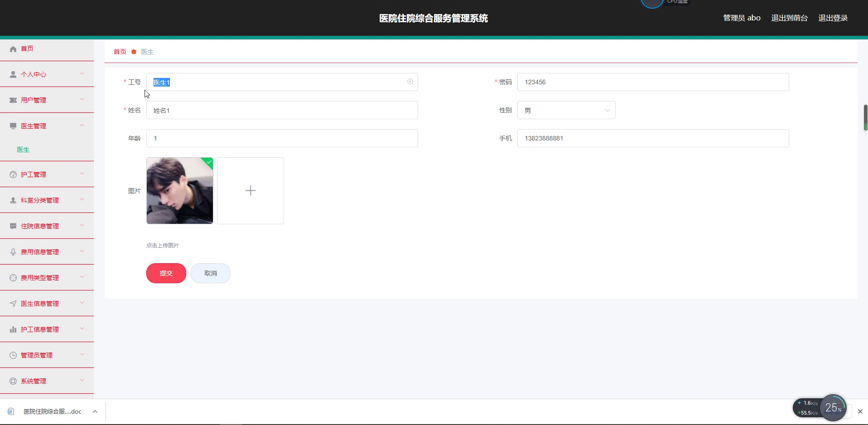
Task: Click 退出登录 in the header
Action: (x=833, y=18)
